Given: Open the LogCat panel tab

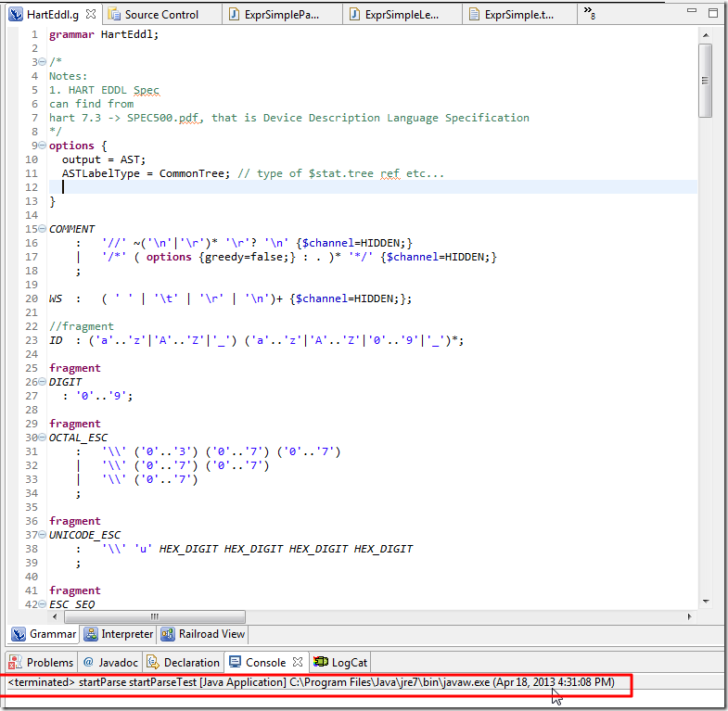Looking at the screenshot, I should [340, 662].
